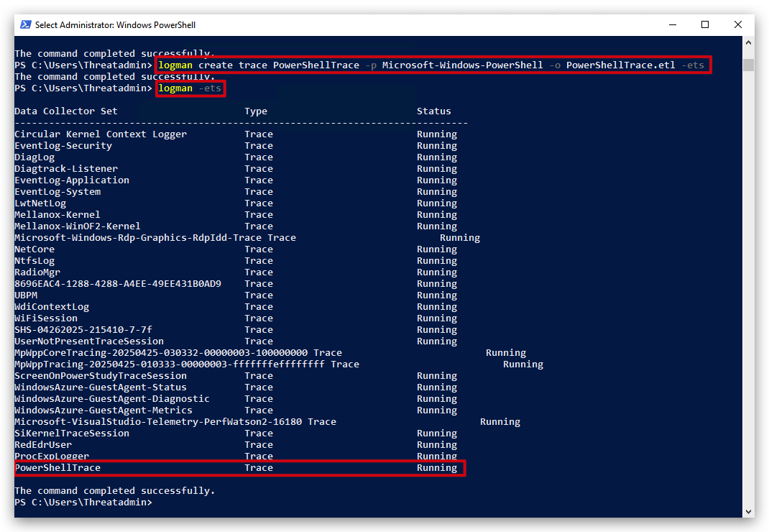This screenshot has height=532, width=769.
Task: Click the 'NetCore' collector name
Action: point(34,249)
